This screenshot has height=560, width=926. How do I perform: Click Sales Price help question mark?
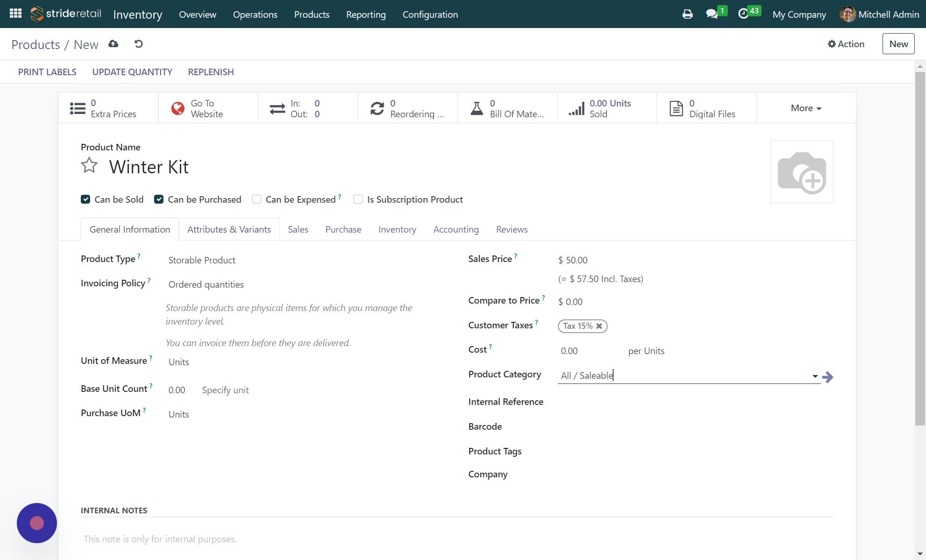click(516, 256)
